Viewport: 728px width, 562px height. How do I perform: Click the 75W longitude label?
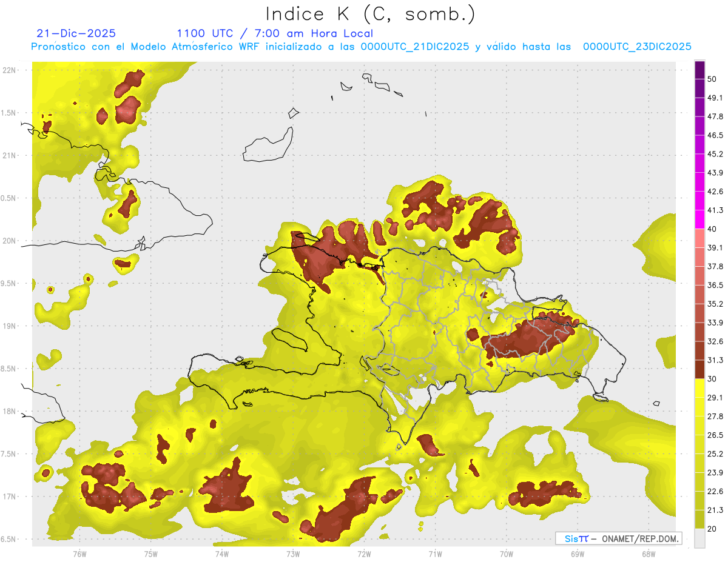(x=150, y=554)
